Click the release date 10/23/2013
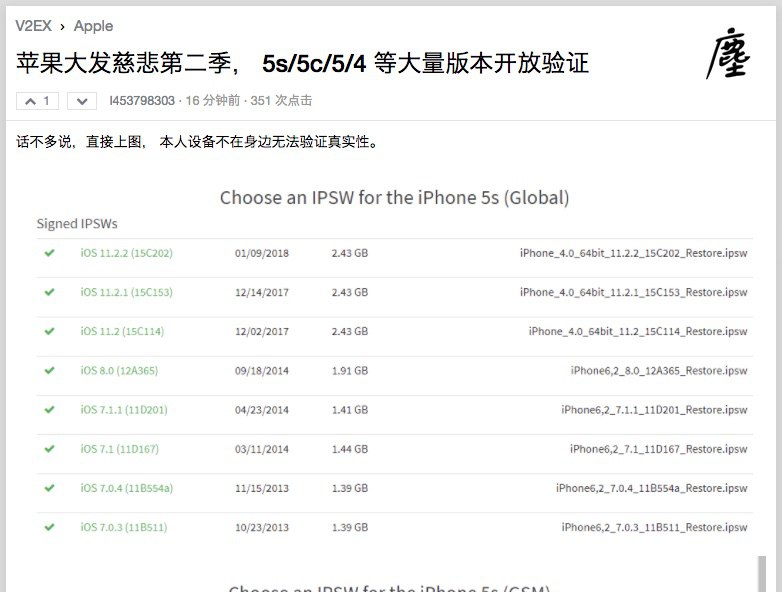 coord(262,527)
